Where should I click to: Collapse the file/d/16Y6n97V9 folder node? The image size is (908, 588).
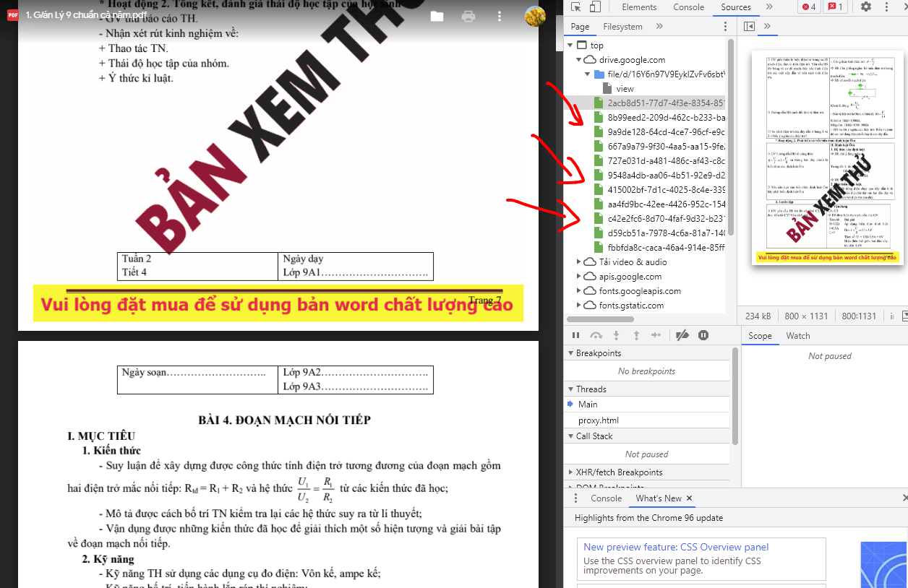(x=587, y=74)
